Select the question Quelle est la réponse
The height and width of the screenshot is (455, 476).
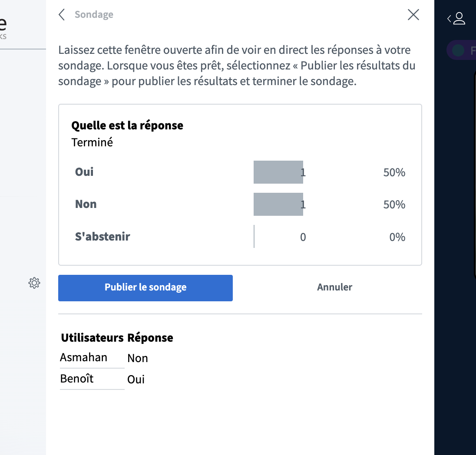[127, 125]
